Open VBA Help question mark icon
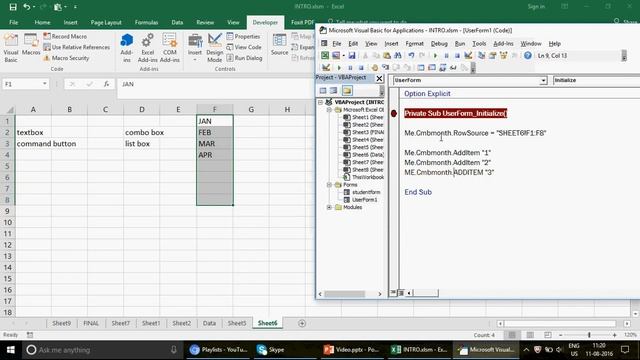 pyautogui.click(x=528, y=56)
